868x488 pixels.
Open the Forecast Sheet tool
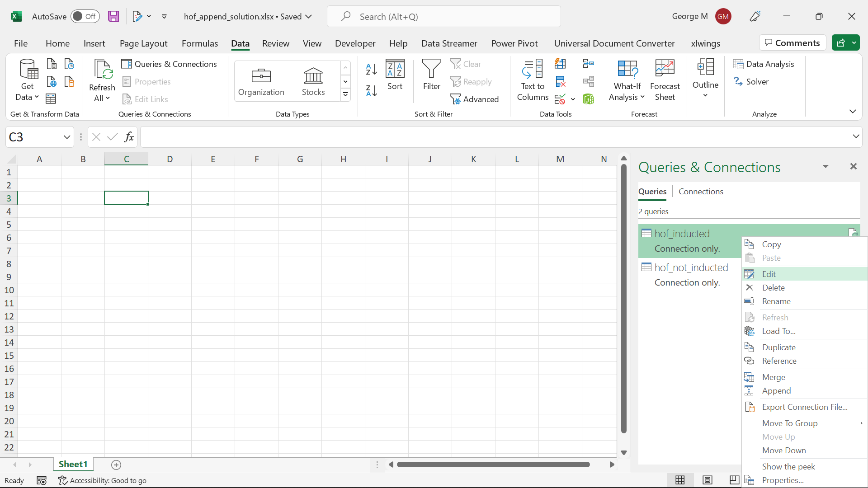coord(665,80)
